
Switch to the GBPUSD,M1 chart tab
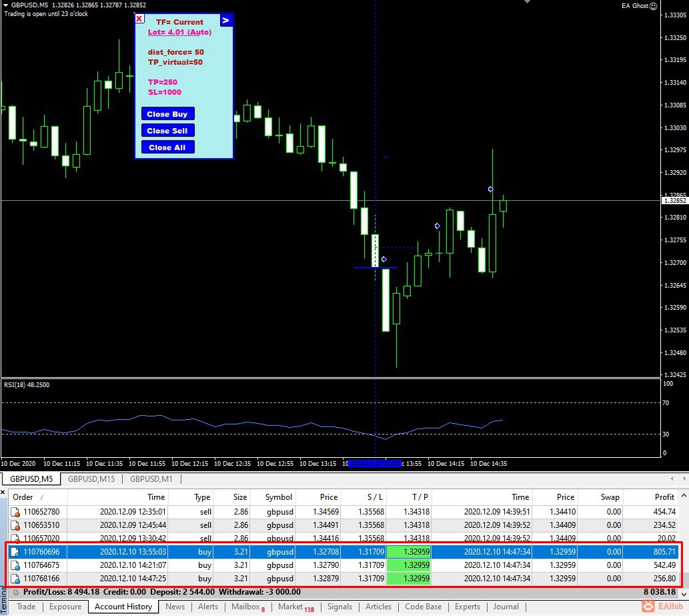[151, 479]
